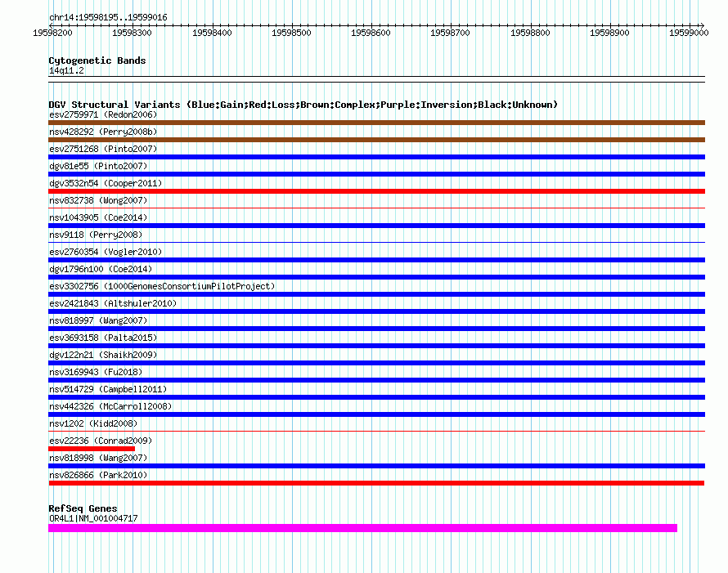Select nsv9118 (Perry2008) variant label
Viewport: 728px width, 573px height.
[x=96, y=235]
